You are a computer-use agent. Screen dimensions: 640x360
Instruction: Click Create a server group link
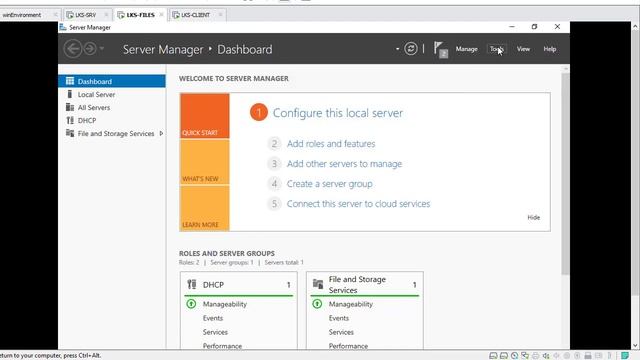click(329, 184)
